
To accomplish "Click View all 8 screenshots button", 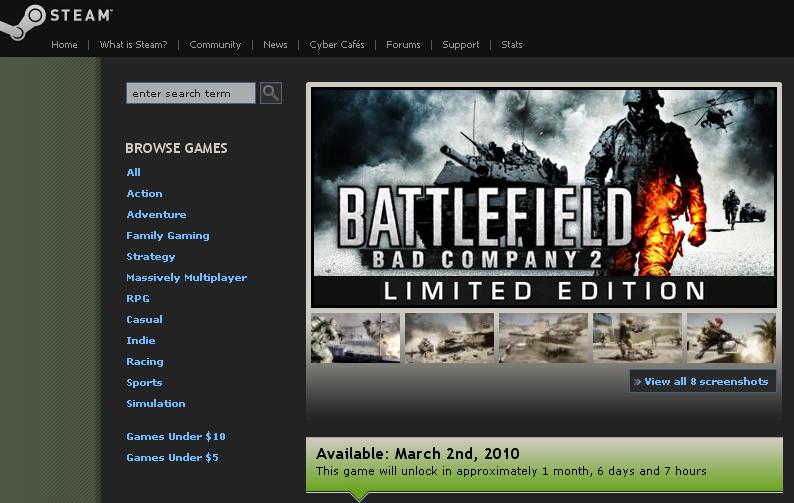I will [702, 381].
